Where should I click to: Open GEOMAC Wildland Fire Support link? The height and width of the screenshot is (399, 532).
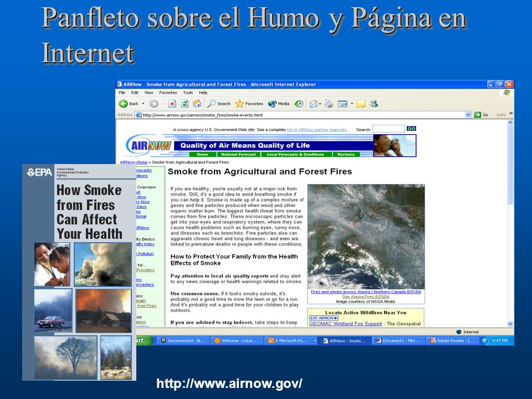tap(345, 324)
